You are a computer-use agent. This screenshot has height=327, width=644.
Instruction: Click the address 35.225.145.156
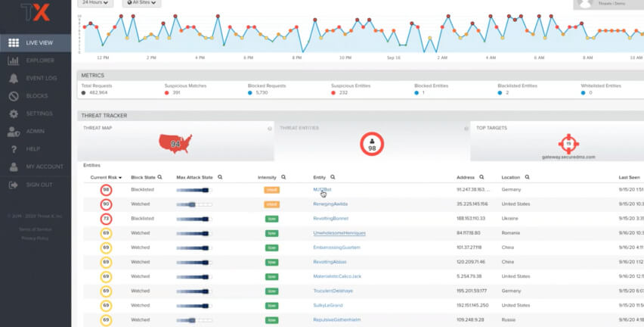point(472,204)
